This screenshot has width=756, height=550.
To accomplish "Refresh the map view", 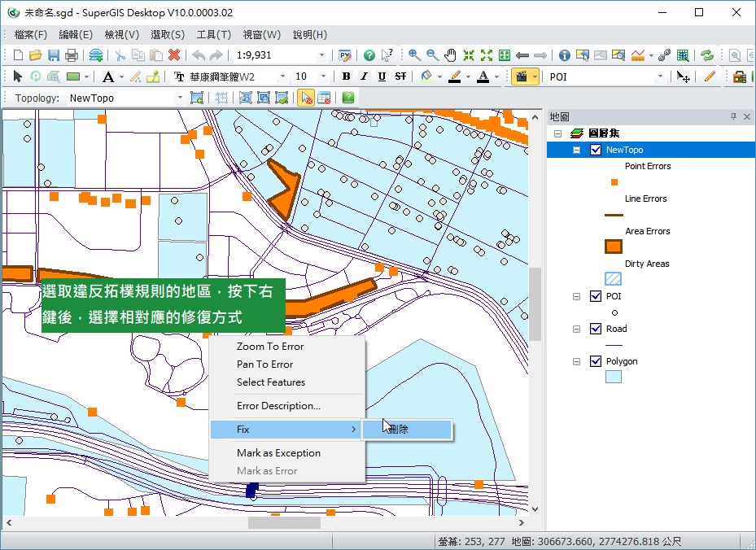I will pos(707,55).
